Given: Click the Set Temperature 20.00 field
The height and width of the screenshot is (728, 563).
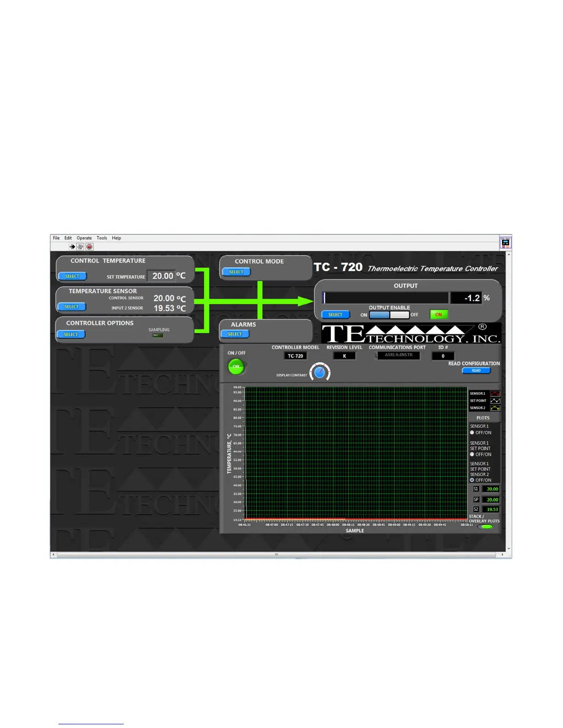Looking at the screenshot, I should [161, 276].
